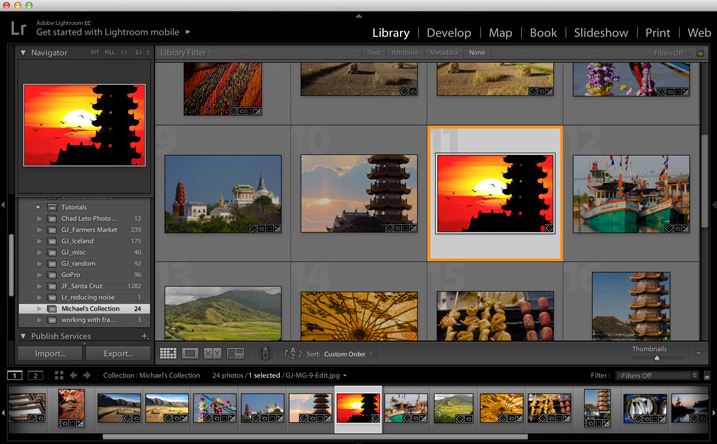Toggle the Library Filter lock icon
This screenshot has height=444, width=717.
point(700,52)
